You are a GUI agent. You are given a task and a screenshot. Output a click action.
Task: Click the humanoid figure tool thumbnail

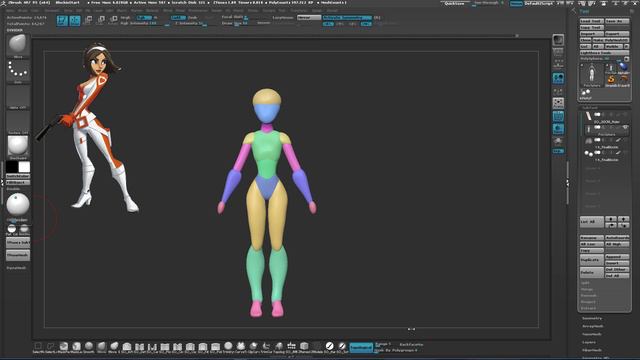(x=592, y=74)
